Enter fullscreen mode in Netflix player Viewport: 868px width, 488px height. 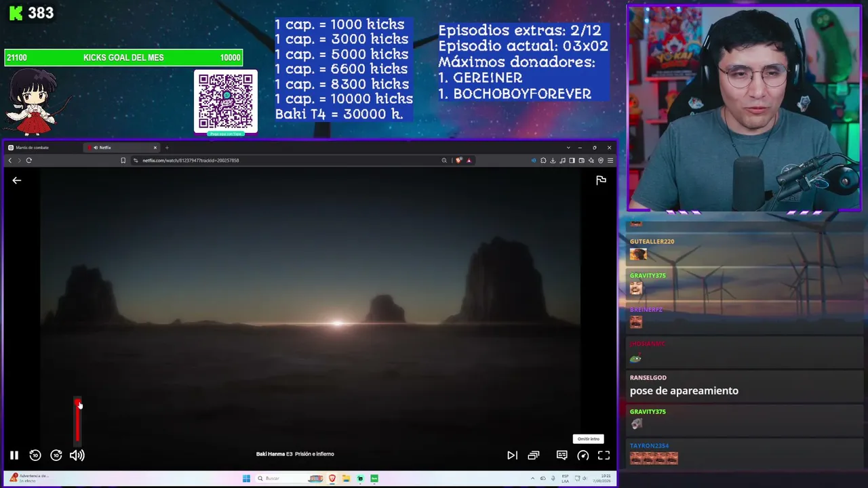[604, 455]
